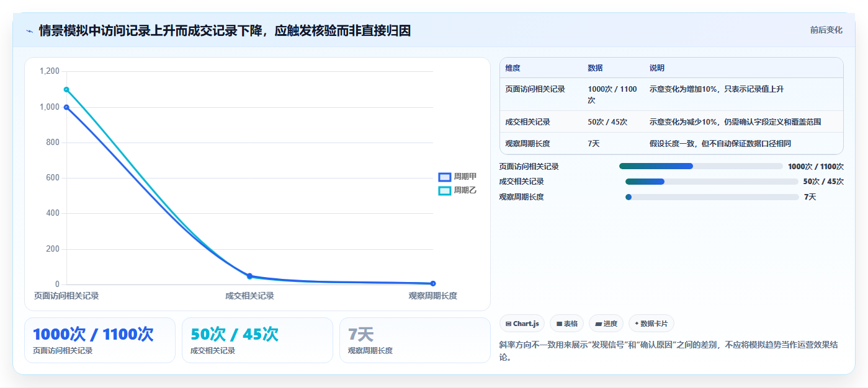The image size is (868, 388).
Task: Click the 观察周期长度 label in the stat card
Action: pos(370,351)
